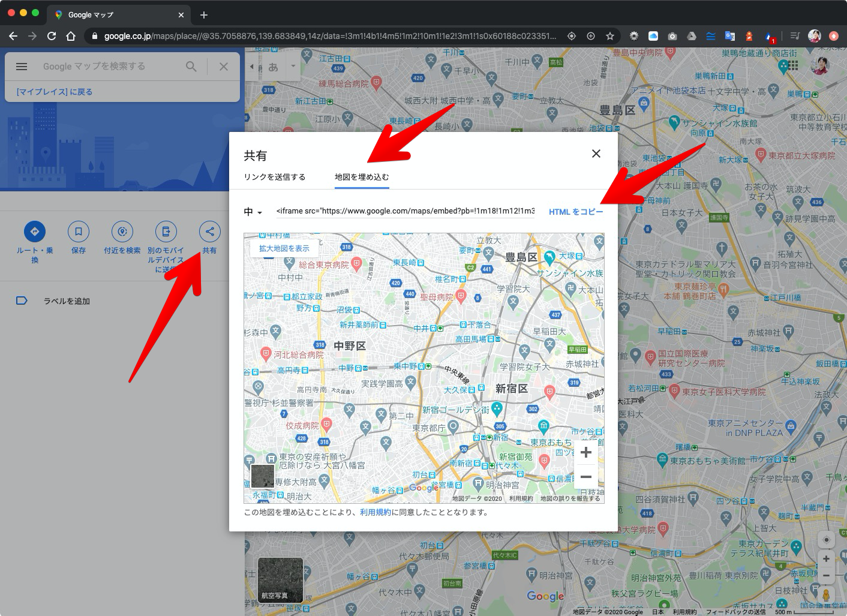This screenshot has width=847, height=616.
Task: Click the 新宿区 label in preview map
Action: coord(512,389)
